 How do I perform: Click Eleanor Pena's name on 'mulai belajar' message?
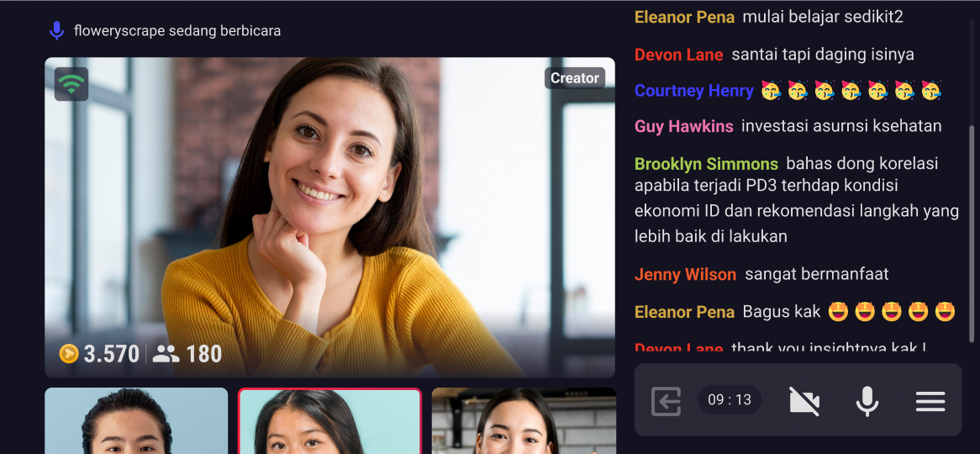(684, 18)
